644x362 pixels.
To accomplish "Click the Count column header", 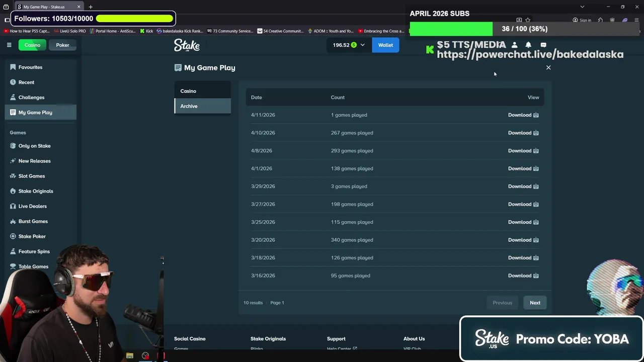I will pyautogui.click(x=338, y=98).
